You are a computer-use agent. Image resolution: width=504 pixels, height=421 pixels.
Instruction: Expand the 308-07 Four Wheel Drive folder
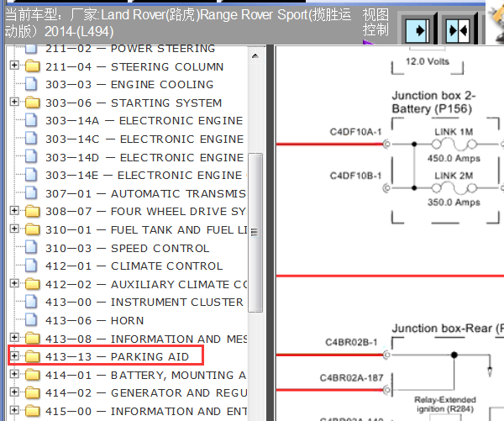click(x=14, y=210)
